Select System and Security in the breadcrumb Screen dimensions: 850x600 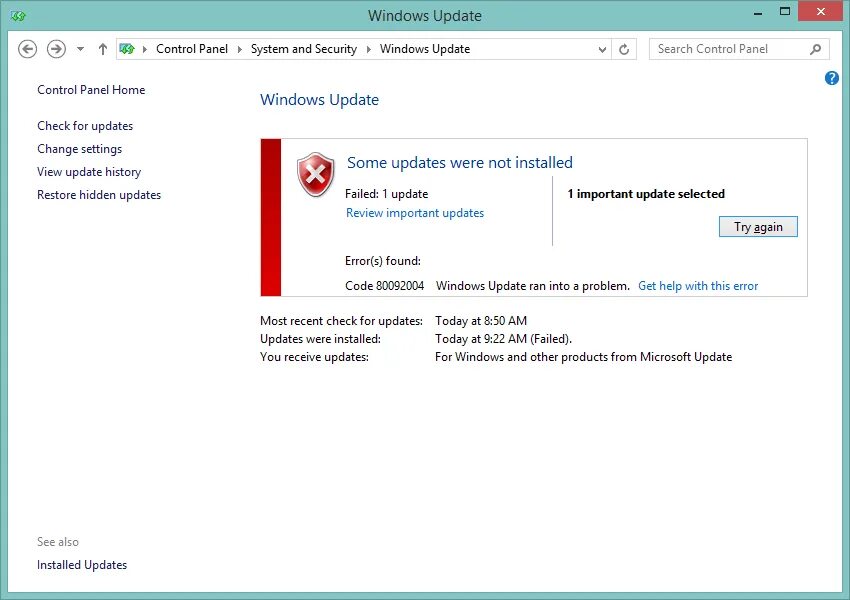tap(304, 49)
